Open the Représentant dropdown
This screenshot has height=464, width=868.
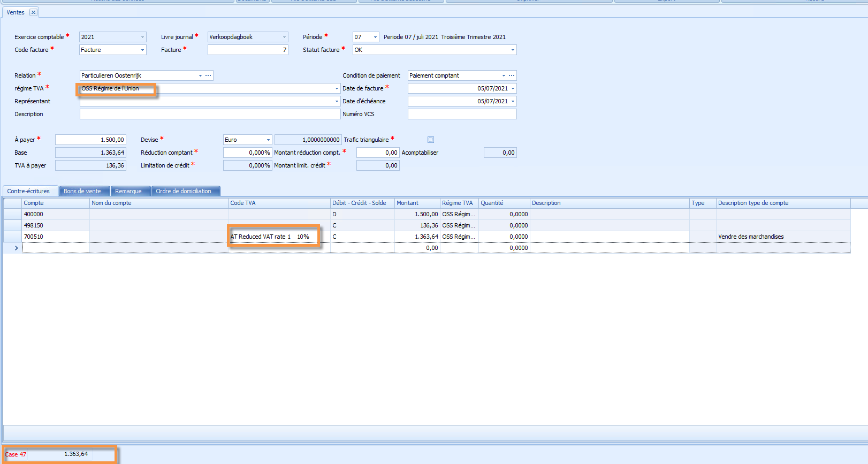(x=337, y=101)
